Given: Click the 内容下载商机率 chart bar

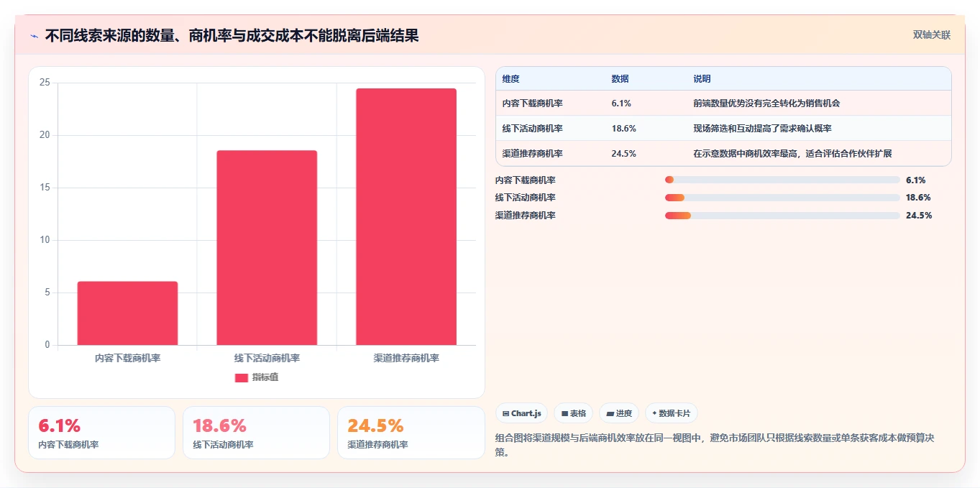Looking at the screenshot, I should (127, 313).
